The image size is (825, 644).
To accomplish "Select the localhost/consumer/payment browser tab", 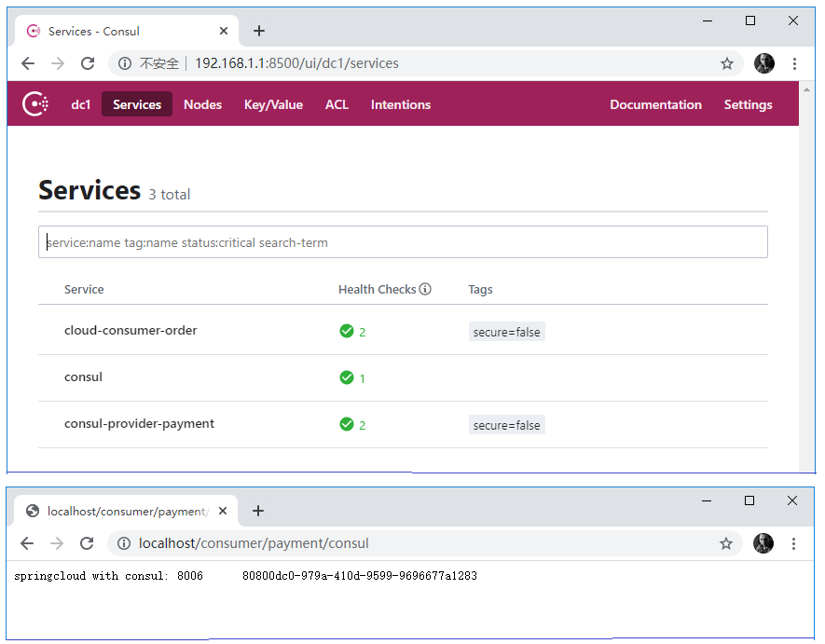I will pyautogui.click(x=126, y=511).
